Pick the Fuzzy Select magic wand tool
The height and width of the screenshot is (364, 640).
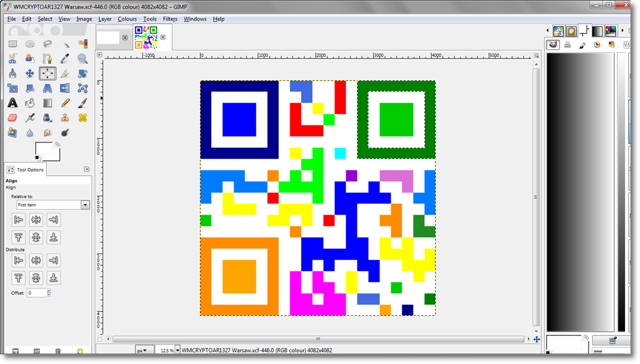click(65, 44)
